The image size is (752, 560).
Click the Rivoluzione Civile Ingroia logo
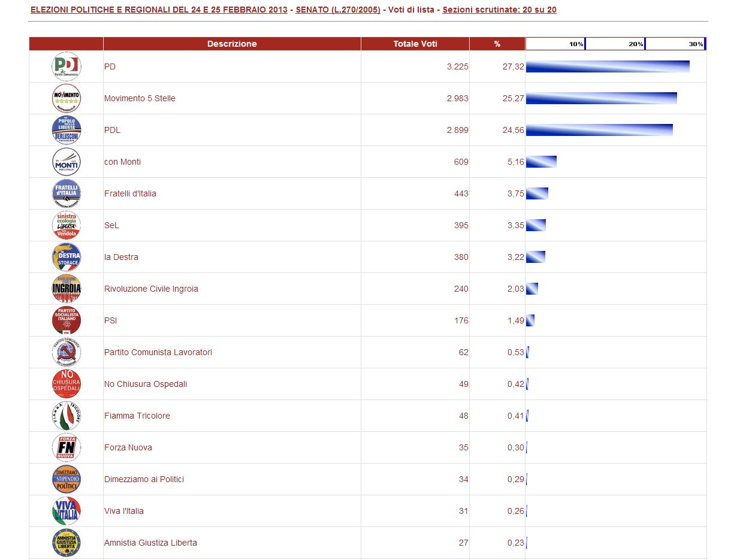pos(66,289)
